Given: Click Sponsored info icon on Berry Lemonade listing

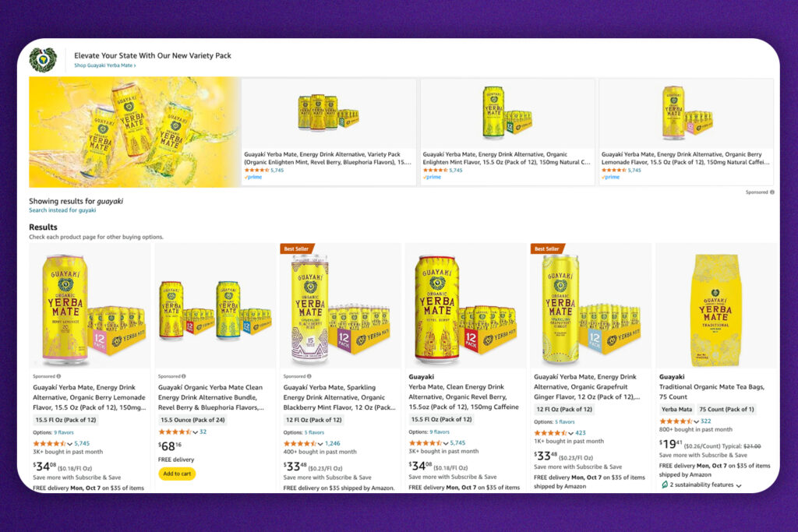Looking at the screenshot, I should 58,375.
